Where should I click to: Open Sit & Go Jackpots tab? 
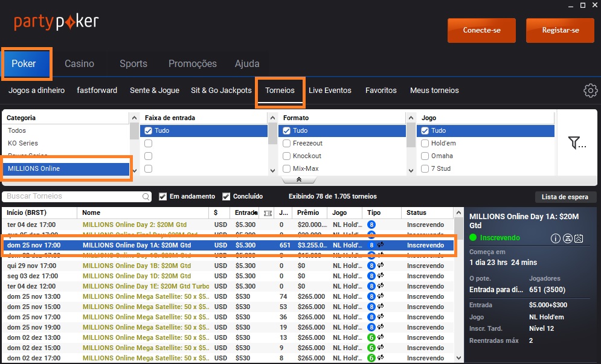tap(221, 91)
